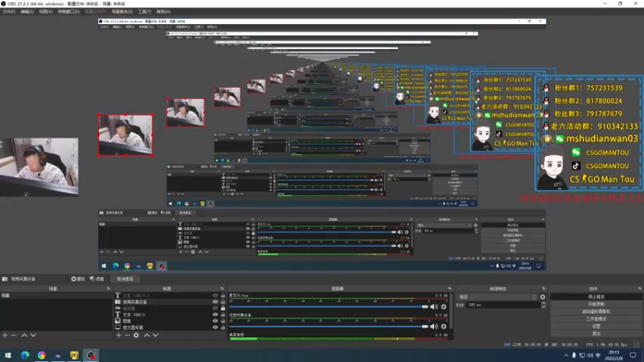
Task: Click the 视频采集设备 volume slider in mixer
Action: pyautogui.click(x=328, y=327)
